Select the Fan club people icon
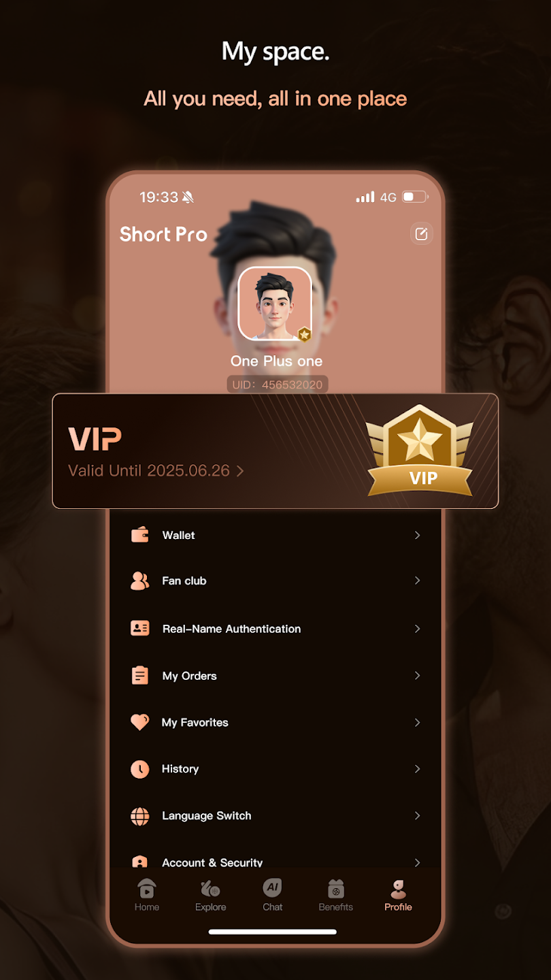The height and width of the screenshot is (980, 551). point(140,581)
